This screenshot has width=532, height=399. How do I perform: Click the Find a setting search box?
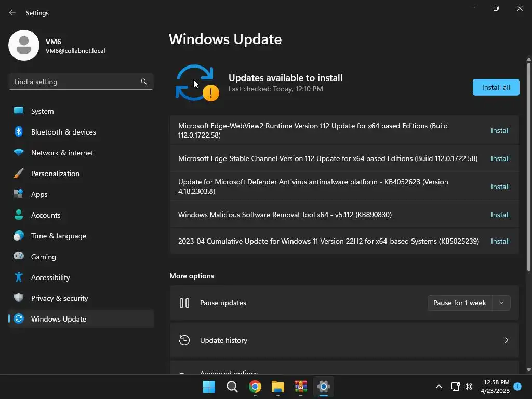point(81,82)
